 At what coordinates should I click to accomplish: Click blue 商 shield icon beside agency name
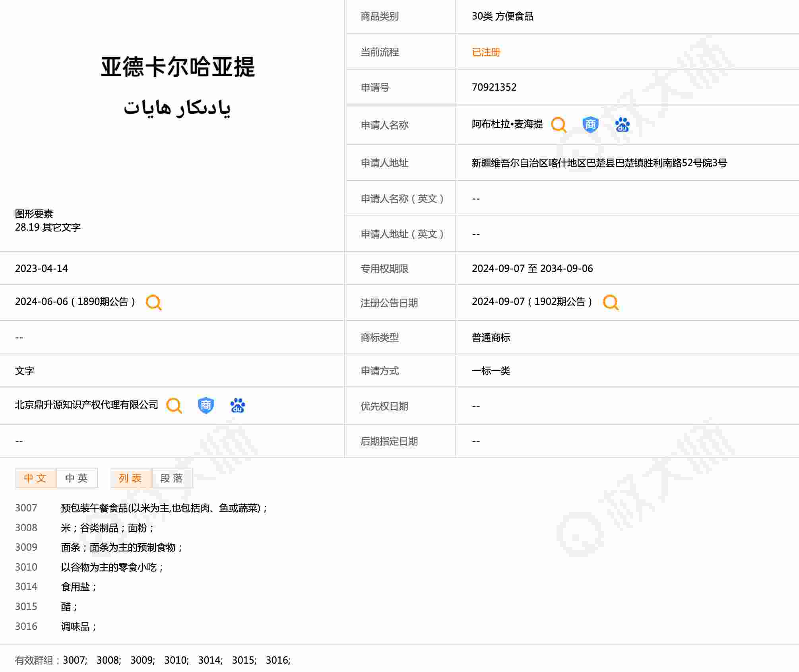[206, 406]
